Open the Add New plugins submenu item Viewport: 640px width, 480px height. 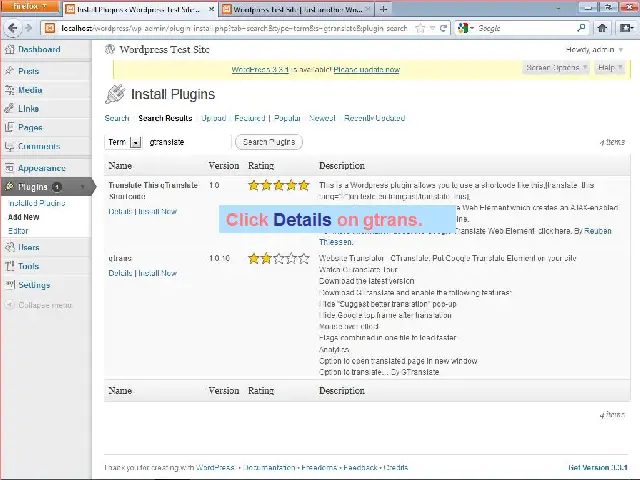tap(24, 217)
